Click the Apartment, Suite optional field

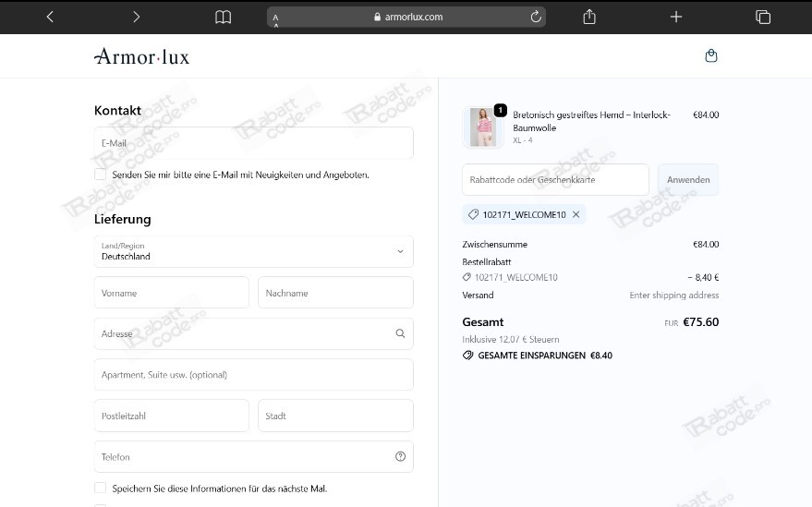(254, 374)
